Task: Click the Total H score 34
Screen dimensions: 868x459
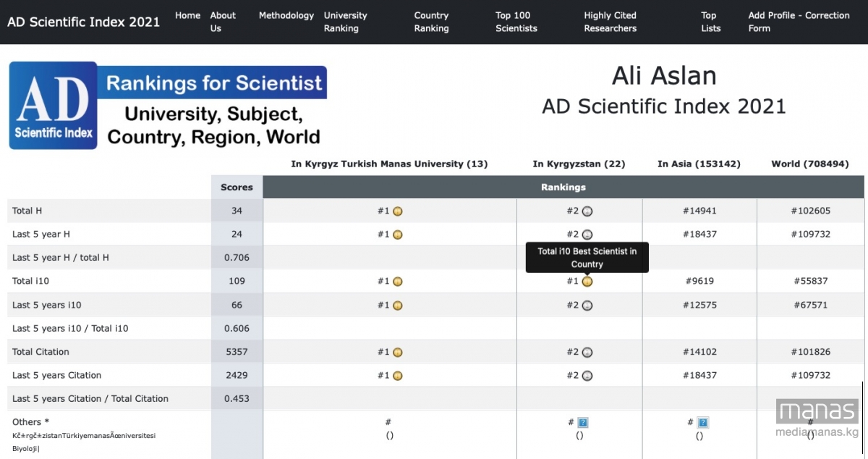Action: click(237, 211)
